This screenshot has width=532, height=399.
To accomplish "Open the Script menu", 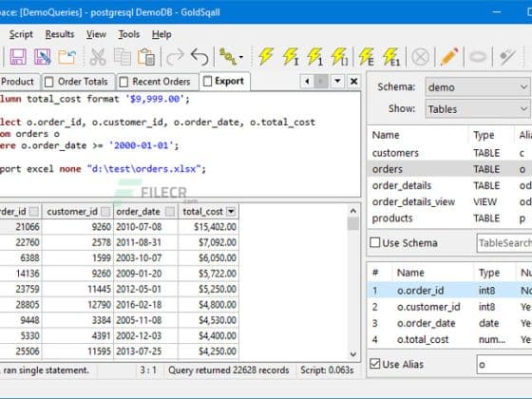I will pyautogui.click(x=21, y=34).
